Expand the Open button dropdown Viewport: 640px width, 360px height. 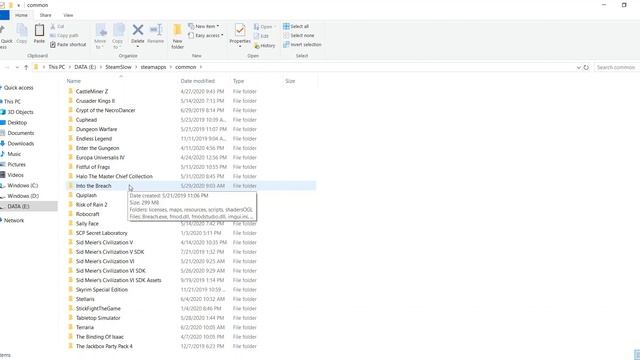pos(274,27)
